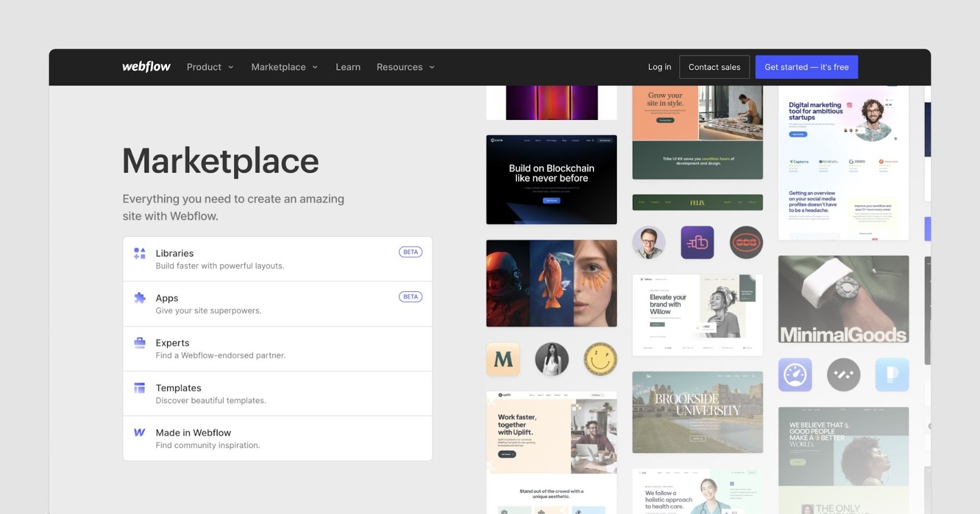Select the purple thumbs-up app icon

(697, 242)
